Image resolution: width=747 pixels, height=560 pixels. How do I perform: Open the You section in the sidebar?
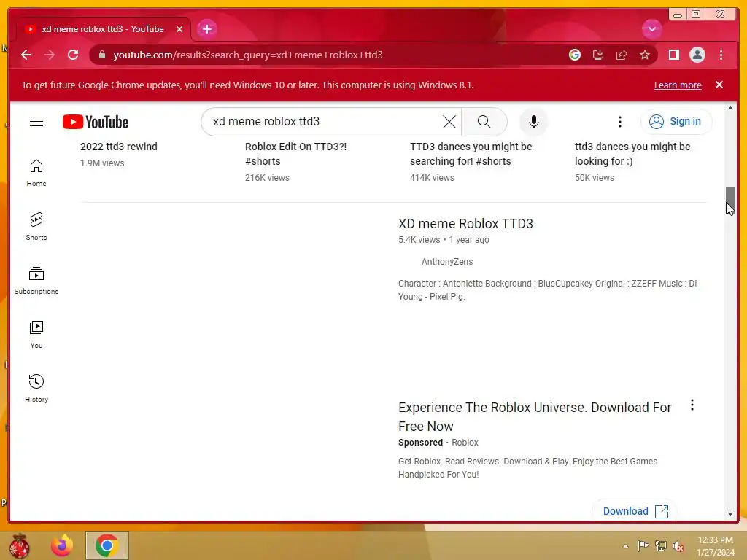36,334
